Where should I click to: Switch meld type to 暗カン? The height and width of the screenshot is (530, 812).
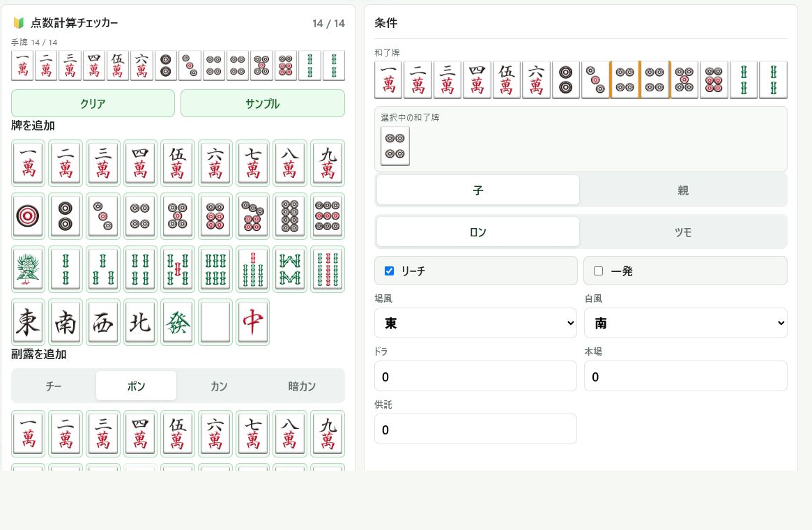click(x=302, y=386)
